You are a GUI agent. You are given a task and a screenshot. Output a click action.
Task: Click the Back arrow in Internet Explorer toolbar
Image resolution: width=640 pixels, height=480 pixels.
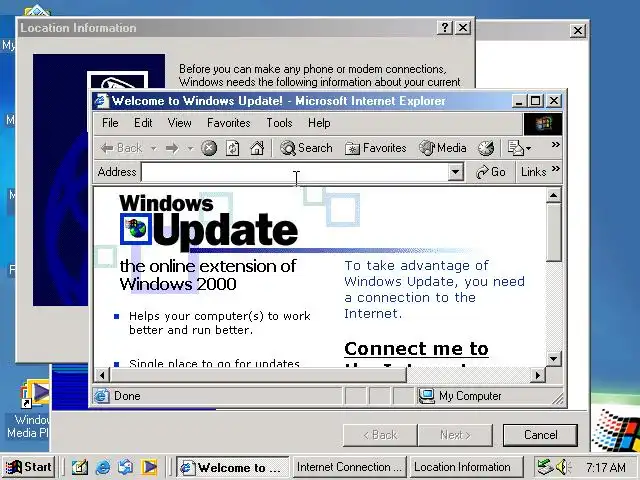click(121, 148)
